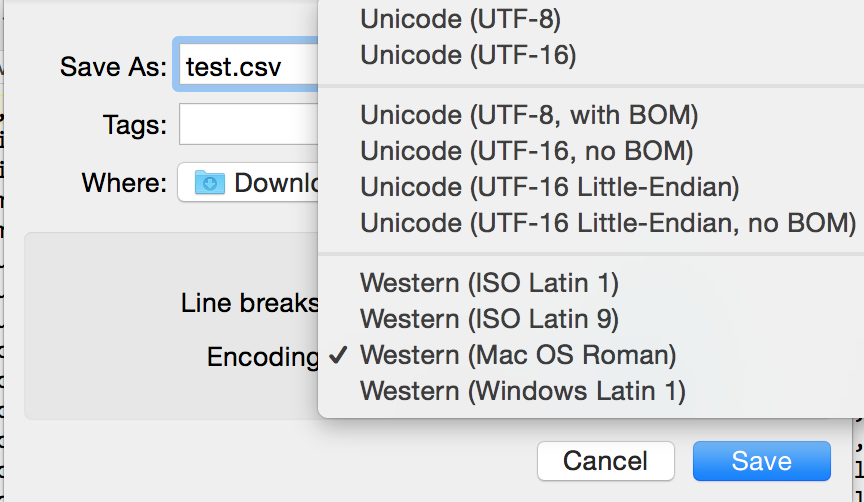864x502 pixels.
Task: Click the Encoding label
Action: point(262,357)
